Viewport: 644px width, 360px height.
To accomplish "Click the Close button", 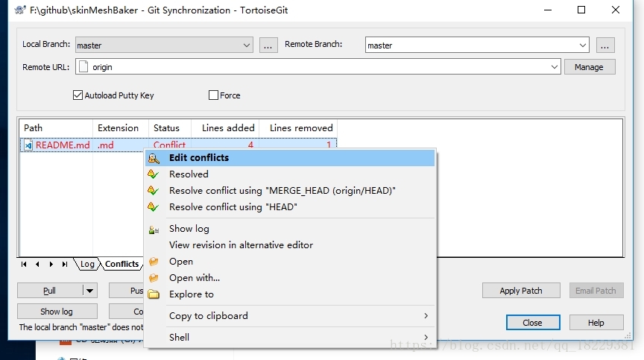I will [x=533, y=323].
